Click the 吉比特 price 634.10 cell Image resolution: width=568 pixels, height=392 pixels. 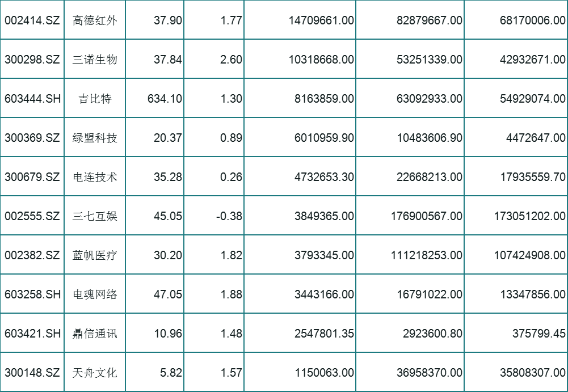(155, 98)
